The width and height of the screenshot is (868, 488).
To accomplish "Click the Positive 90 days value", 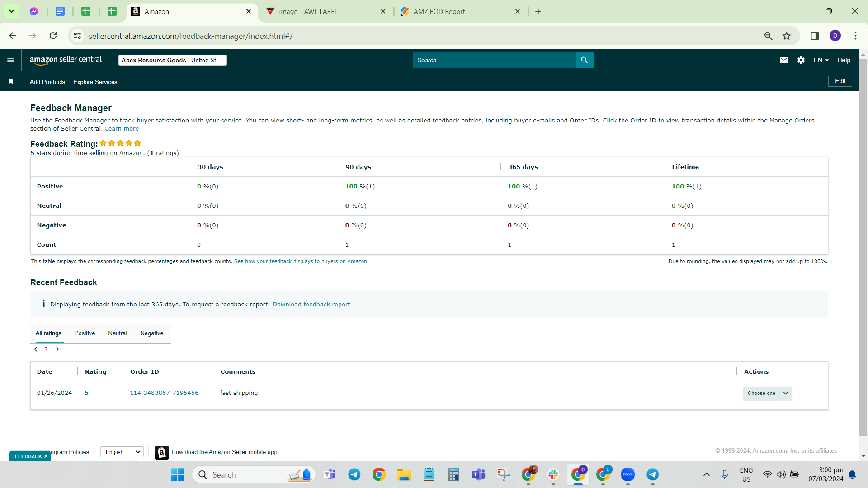I will tap(360, 187).
